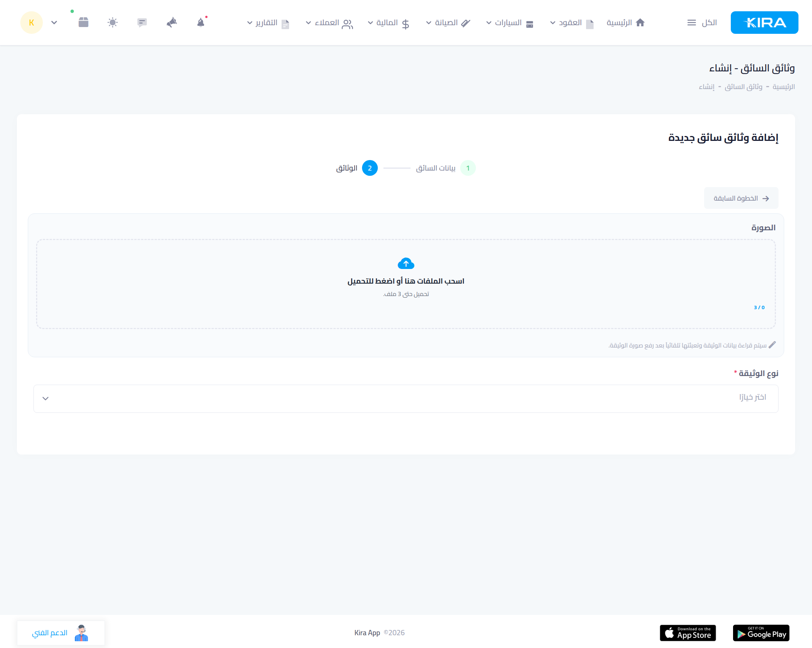Open App Store download badge
Image resolution: width=812 pixels, height=648 pixels.
[688, 633]
